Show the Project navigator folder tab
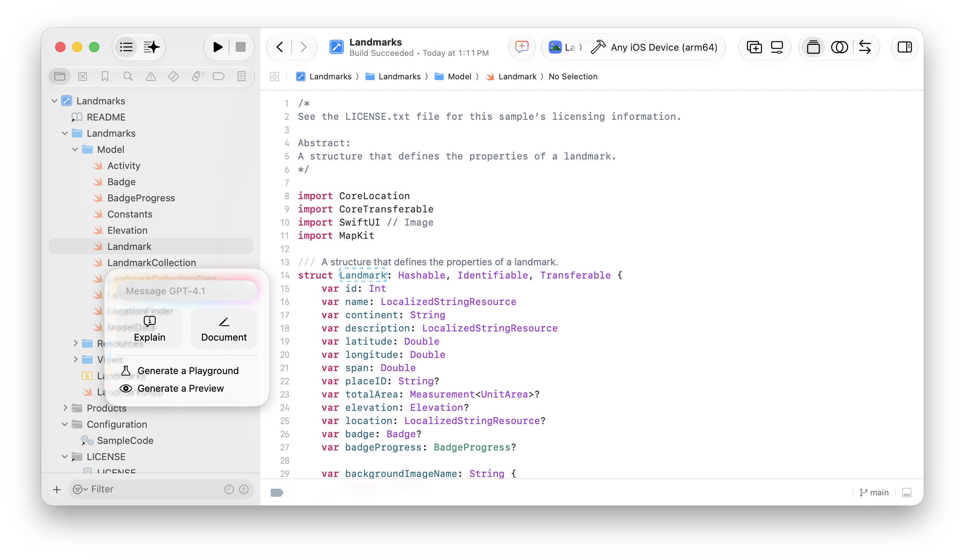Viewport: 965px width, 560px height. point(60,76)
